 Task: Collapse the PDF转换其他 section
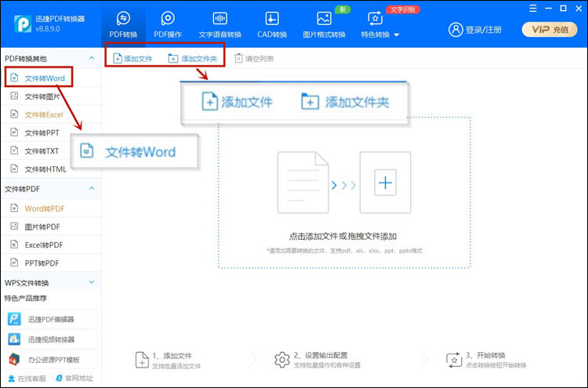pos(92,58)
